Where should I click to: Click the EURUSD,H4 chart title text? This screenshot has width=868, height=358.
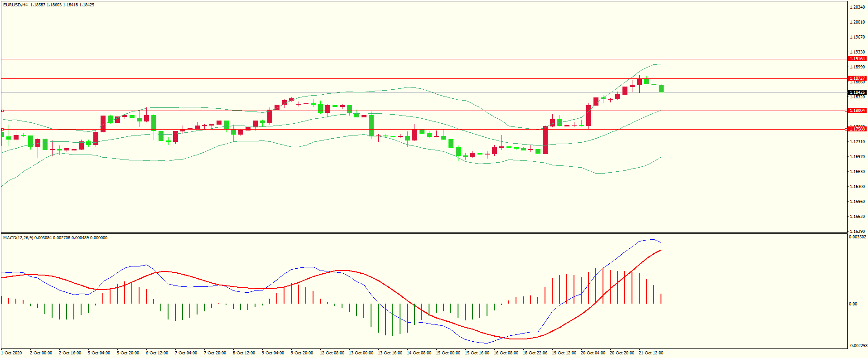15,5
